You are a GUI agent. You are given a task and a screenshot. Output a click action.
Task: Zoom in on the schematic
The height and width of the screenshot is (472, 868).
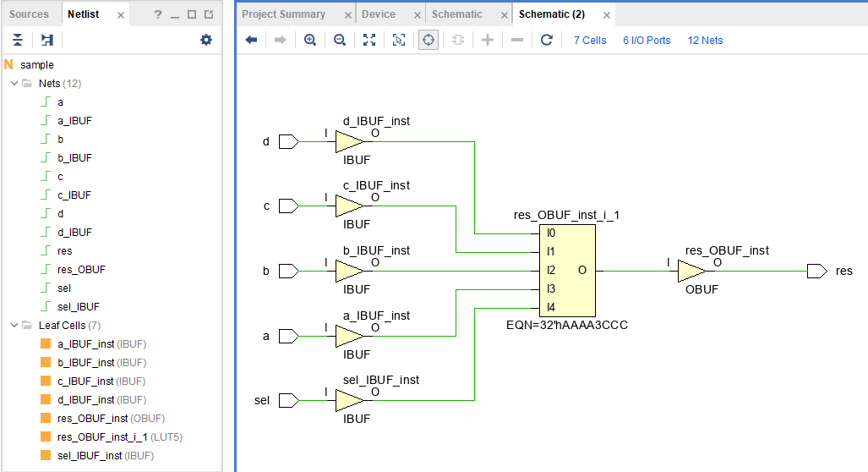click(310, 40)
